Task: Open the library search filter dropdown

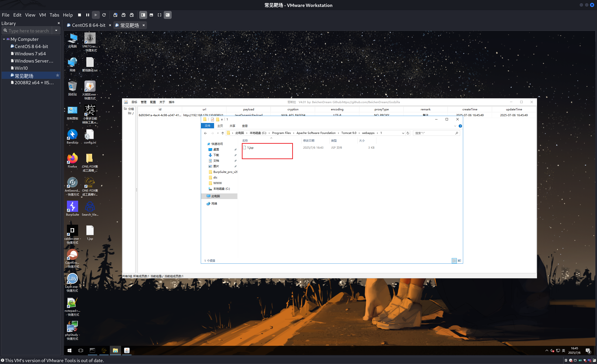Action: click(x=56, y=31)
